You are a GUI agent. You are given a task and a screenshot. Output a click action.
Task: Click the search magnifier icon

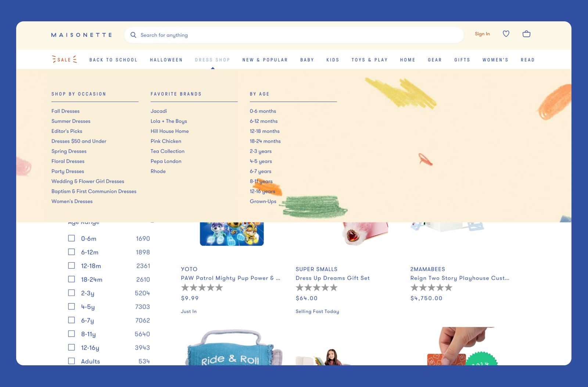tap(133, 35)
